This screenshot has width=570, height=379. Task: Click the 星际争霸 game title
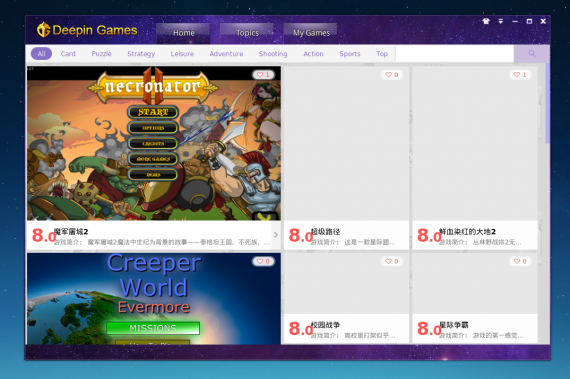pyautogui.click(x=454, y=325)
